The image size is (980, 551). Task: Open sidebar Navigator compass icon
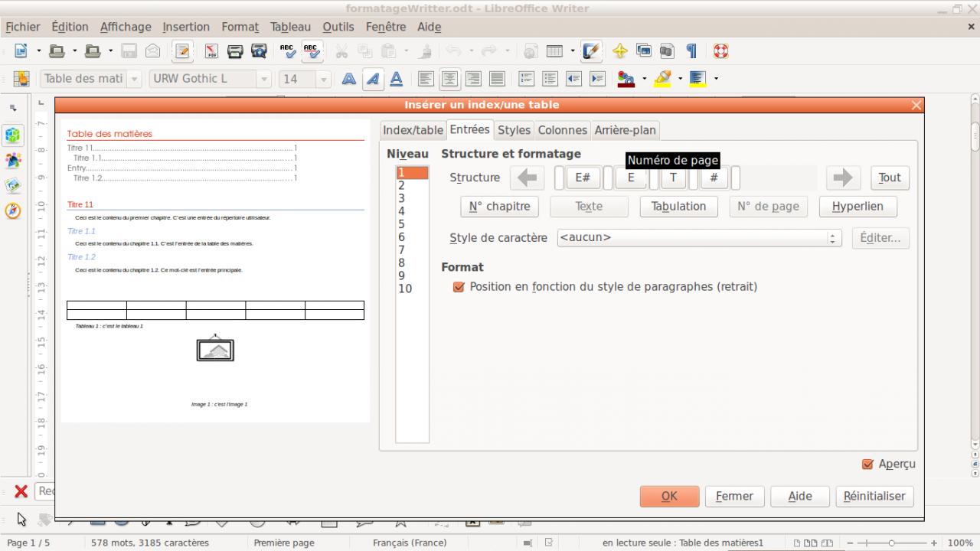click(x=13, y=210)
